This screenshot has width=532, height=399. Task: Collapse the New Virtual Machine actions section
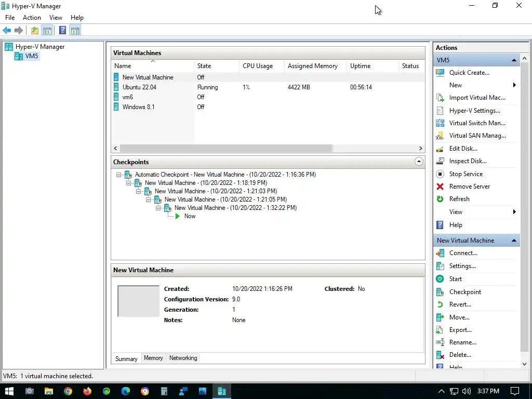point(514,241)
